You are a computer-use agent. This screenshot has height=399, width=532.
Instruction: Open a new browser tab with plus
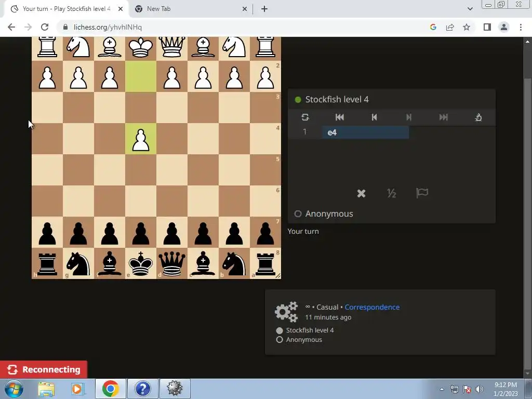[x=264, y=9]
